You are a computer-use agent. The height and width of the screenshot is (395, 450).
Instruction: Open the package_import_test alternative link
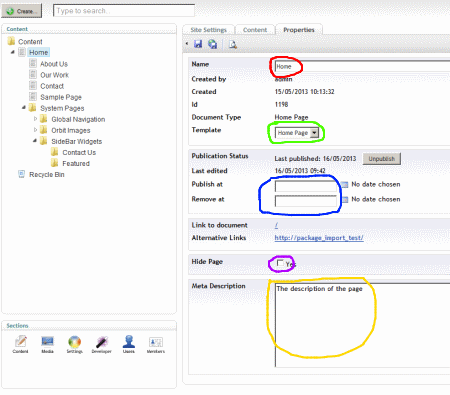(319, 238)
